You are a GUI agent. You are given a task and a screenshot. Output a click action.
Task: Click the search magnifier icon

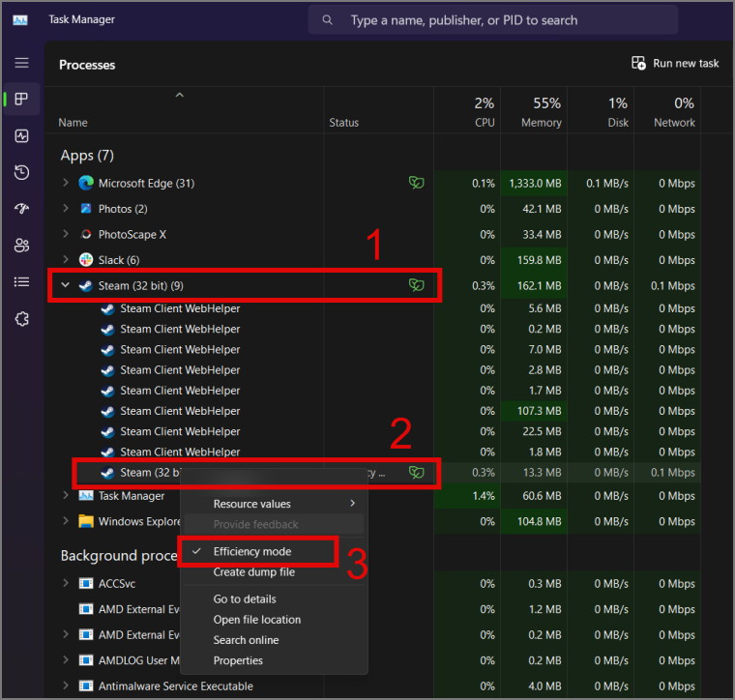(x=327, y=19)
